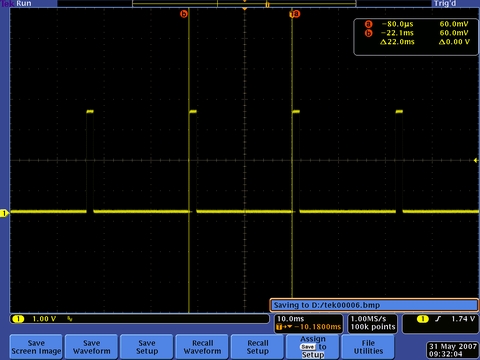Click the Save Screen Image button
The width and height of the screenshot is (480, 360).
point(36,347)
